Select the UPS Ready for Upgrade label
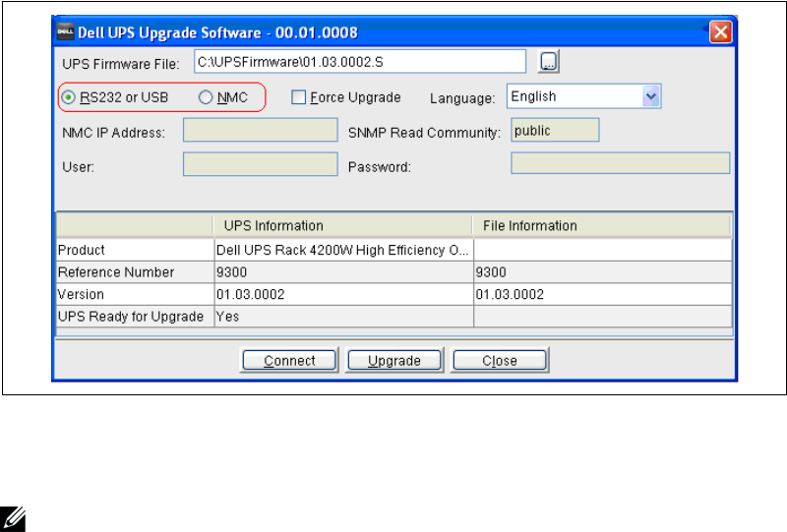The height and width of the screenshot is (532, 787). coord(131,317)
